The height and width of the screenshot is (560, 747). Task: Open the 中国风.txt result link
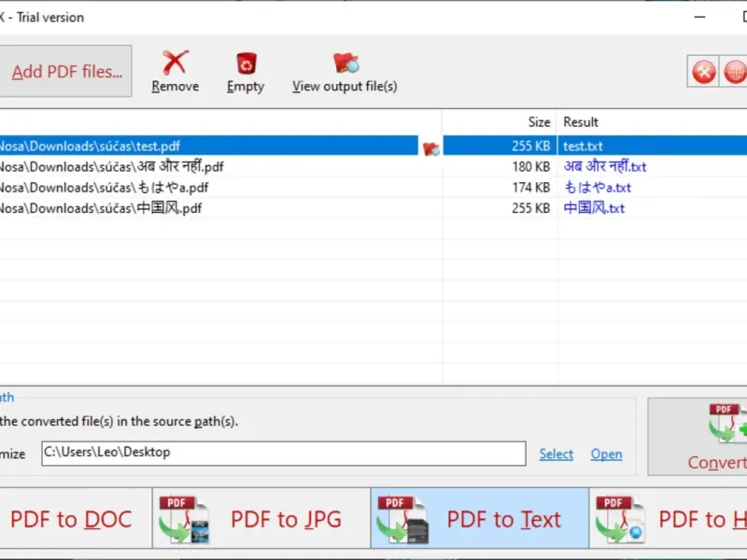pos(594,208)
